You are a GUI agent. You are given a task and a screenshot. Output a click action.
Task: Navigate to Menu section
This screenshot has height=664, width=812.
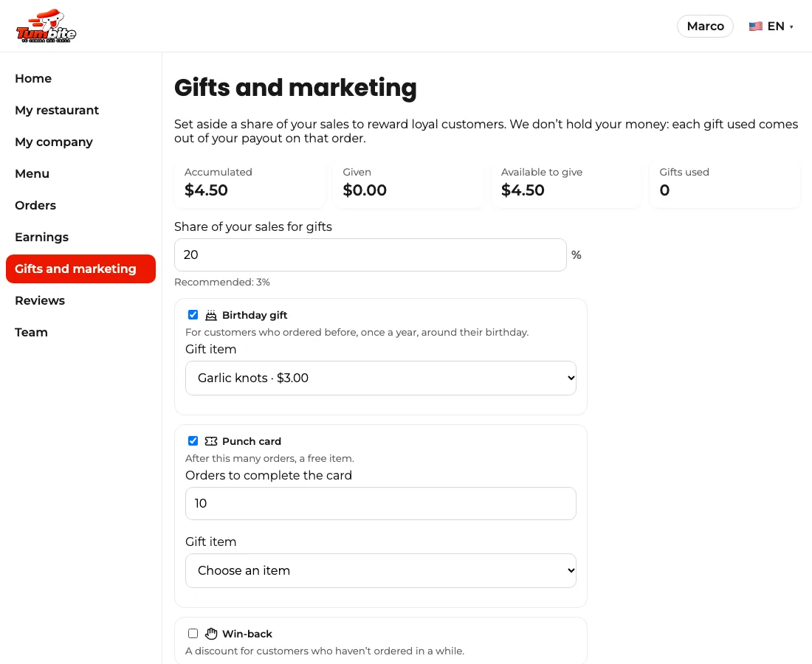32,173
